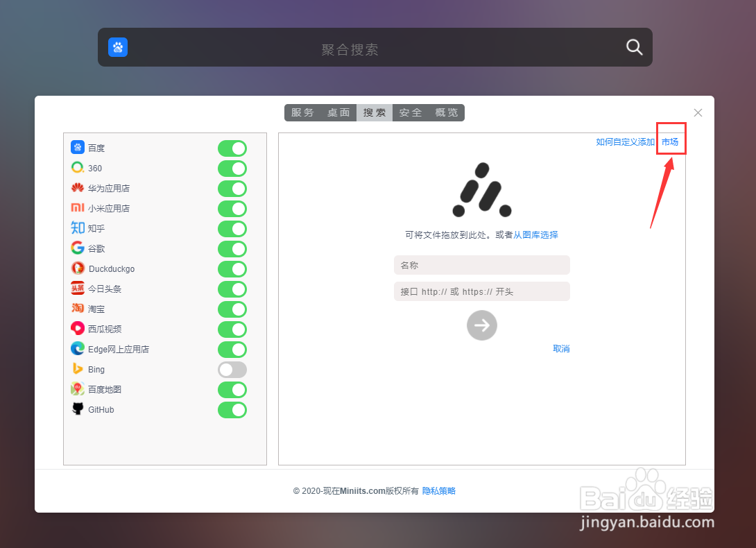Click the Baidu paw icon in search bar
The width and height of the screenshot is (756, 548).
118,47
